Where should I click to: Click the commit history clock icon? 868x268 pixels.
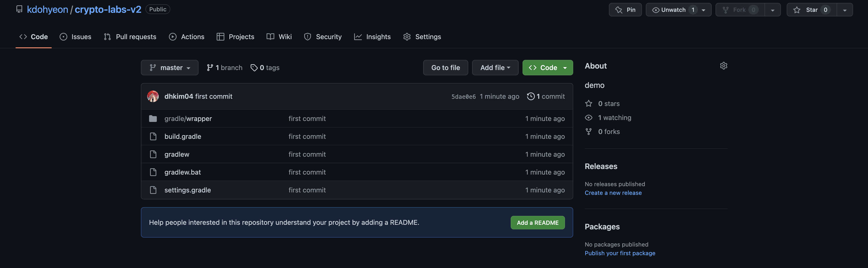[x=530, y=96]
